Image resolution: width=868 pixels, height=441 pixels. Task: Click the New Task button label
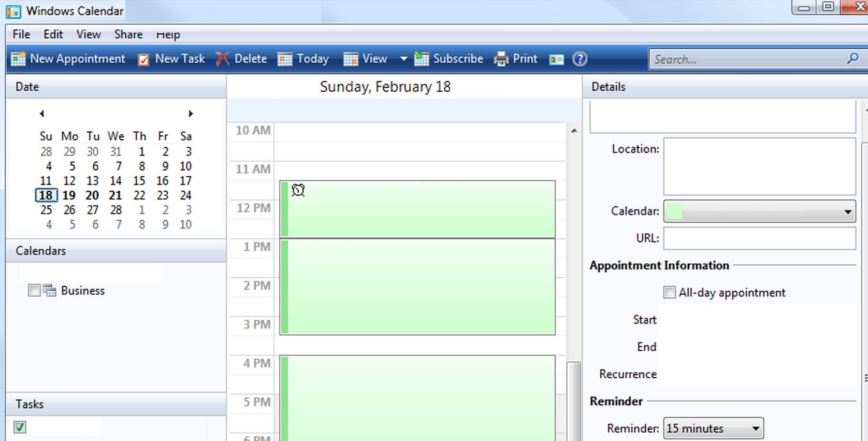[180, 59]
